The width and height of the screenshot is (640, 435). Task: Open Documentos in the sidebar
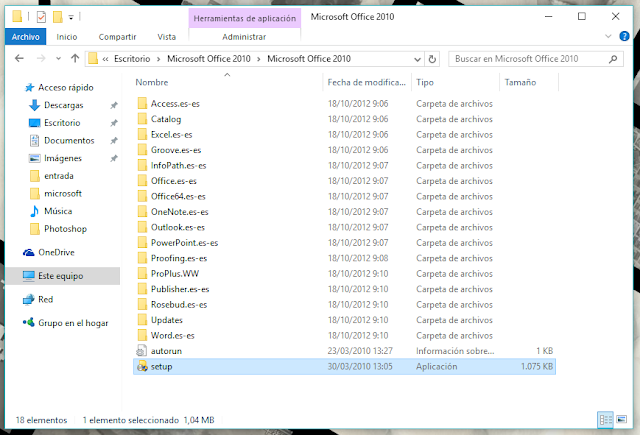[x=69, y=140]
